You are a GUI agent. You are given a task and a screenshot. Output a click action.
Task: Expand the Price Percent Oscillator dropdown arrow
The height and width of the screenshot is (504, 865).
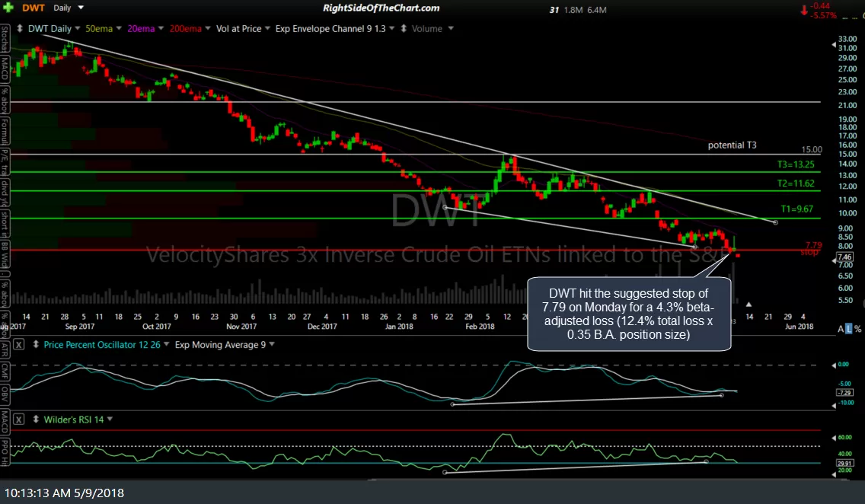pyautogui.click(x=166, y=345)
